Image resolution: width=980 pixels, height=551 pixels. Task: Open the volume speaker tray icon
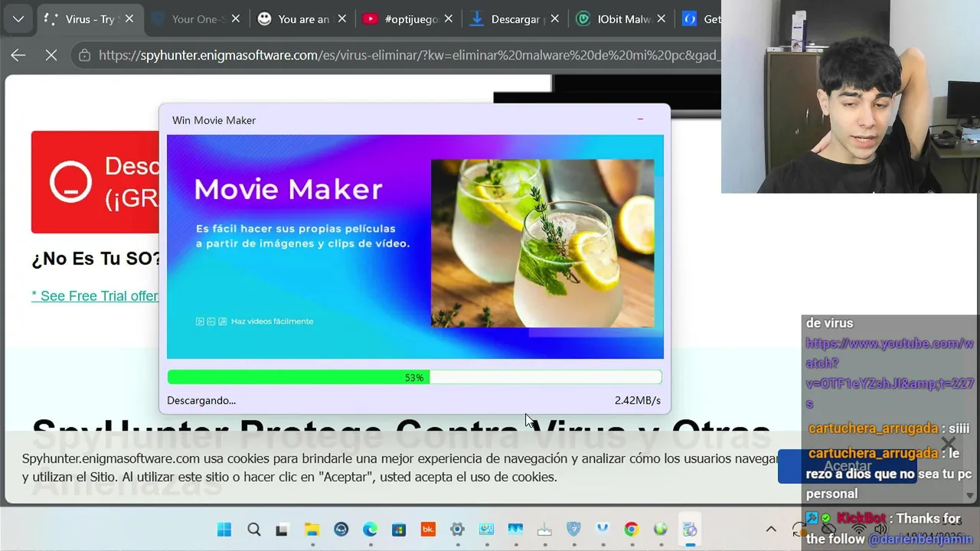point(880,529)
